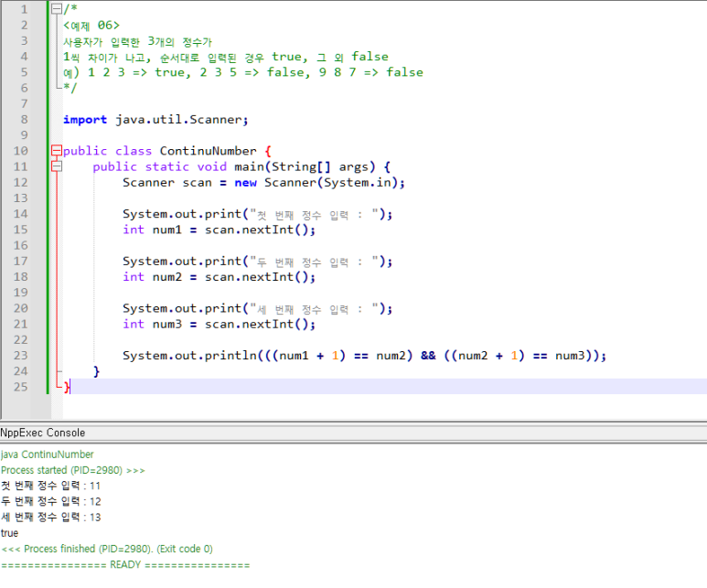Click the && operator on line 23
Image resolution: width=707 pixels, height=588 pixels.
428,356
